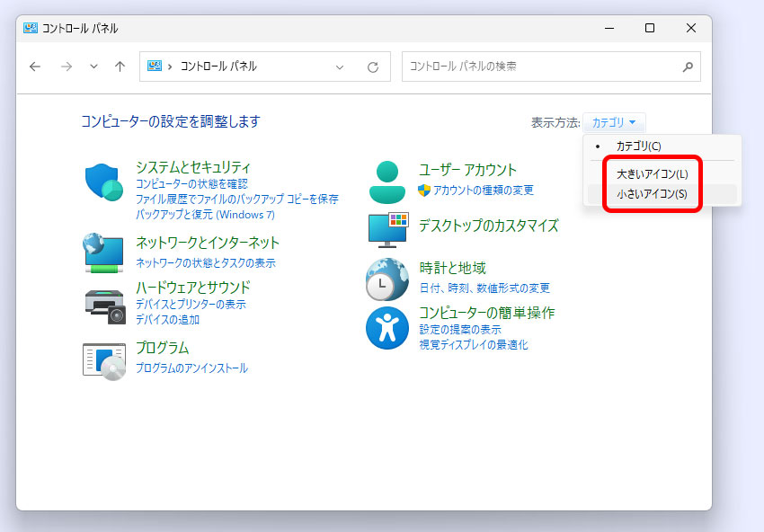The width and height of the screenshot is (764, 532).
Task: Choose 大きいアイコン(L) from the view menu
Action: [652, 173]
